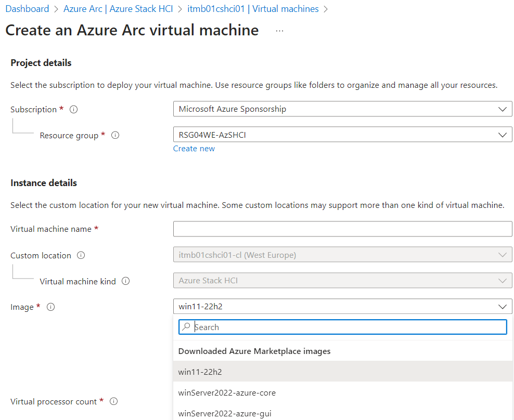Click the Project details heading

click(x=41, y=63)
